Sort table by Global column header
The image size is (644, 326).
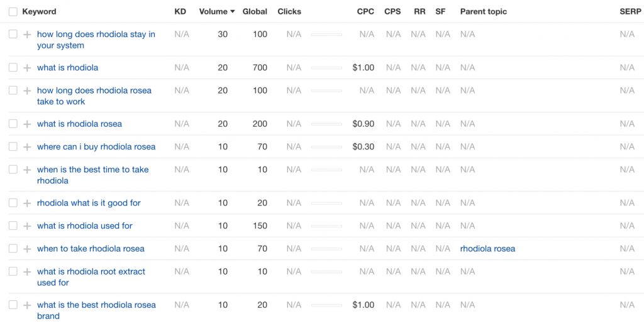coord(255,12)
